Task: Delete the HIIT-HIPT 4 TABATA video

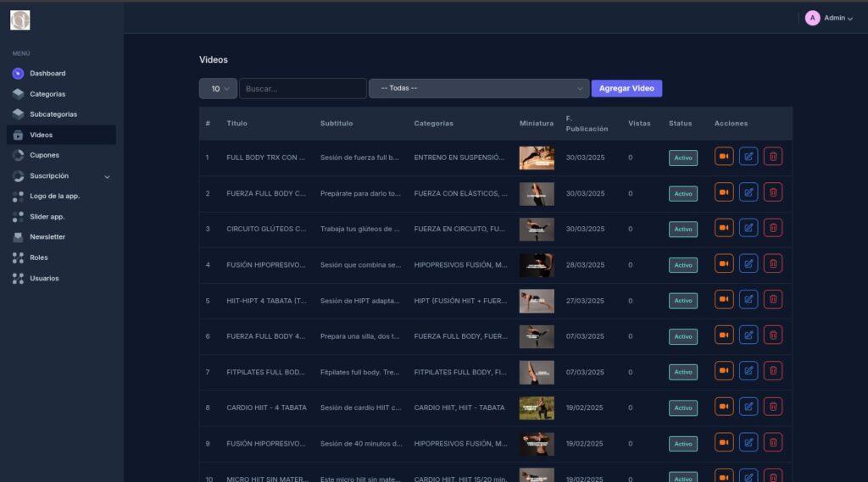Action: tap(773, 299)
